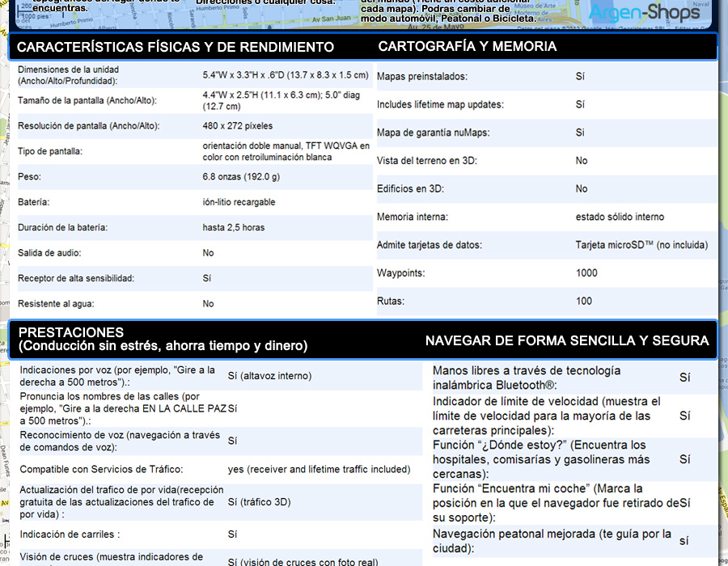Viewport: 728px width, 566px height.
Task: Select the "Navegación peatonal mejorada" description
Action: pyautogui.click(x=552, y=541)
